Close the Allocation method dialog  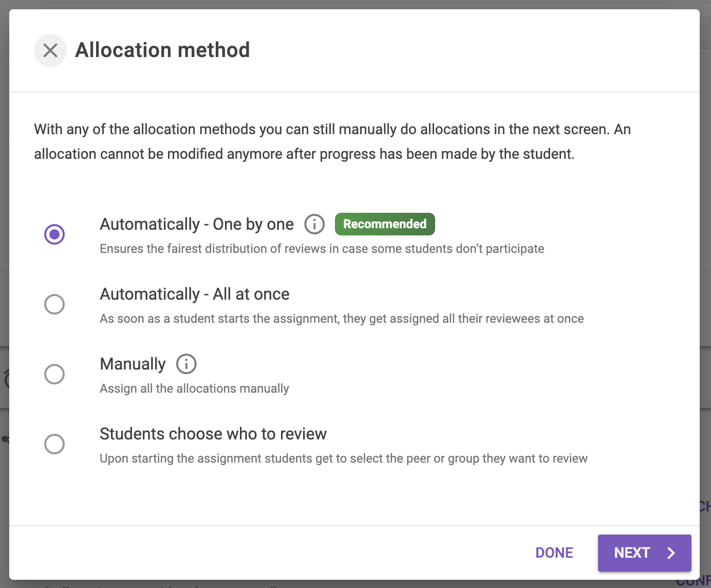coord(50,50)
